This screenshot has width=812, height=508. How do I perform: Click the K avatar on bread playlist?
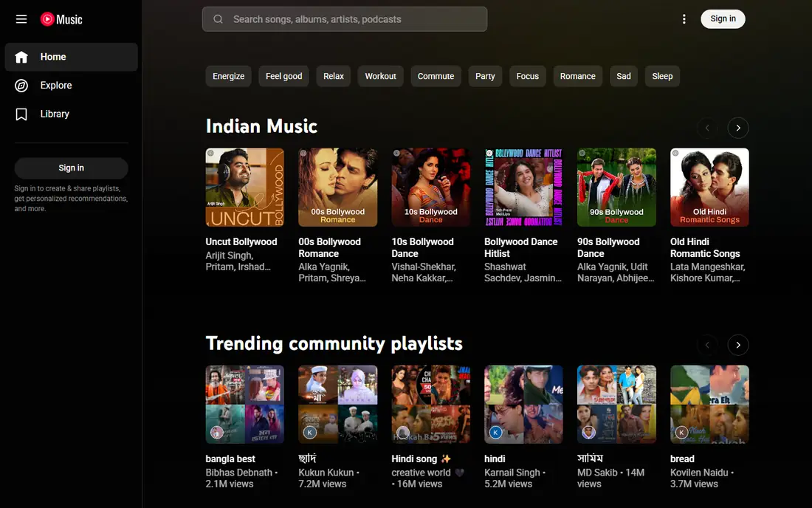681,432
